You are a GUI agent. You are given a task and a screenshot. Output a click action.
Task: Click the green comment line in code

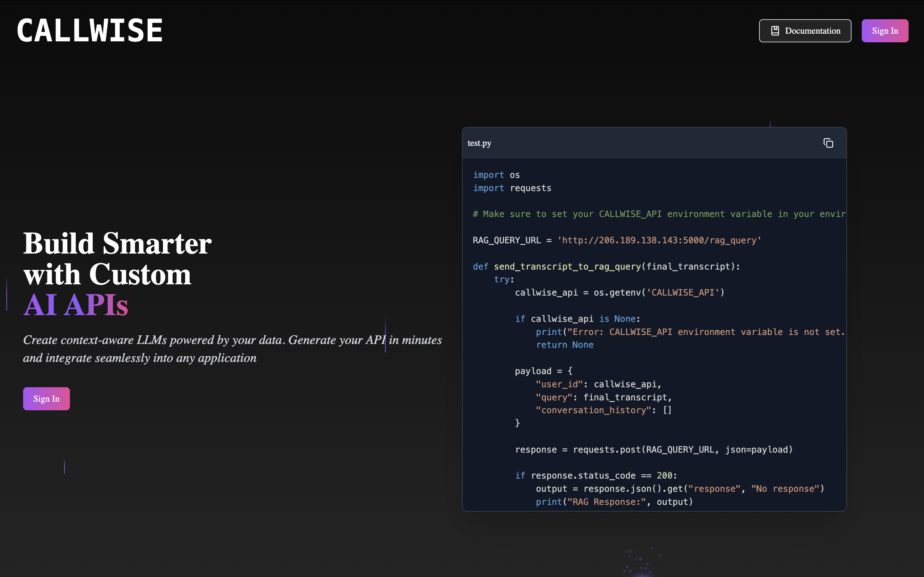tap(659, 214)
